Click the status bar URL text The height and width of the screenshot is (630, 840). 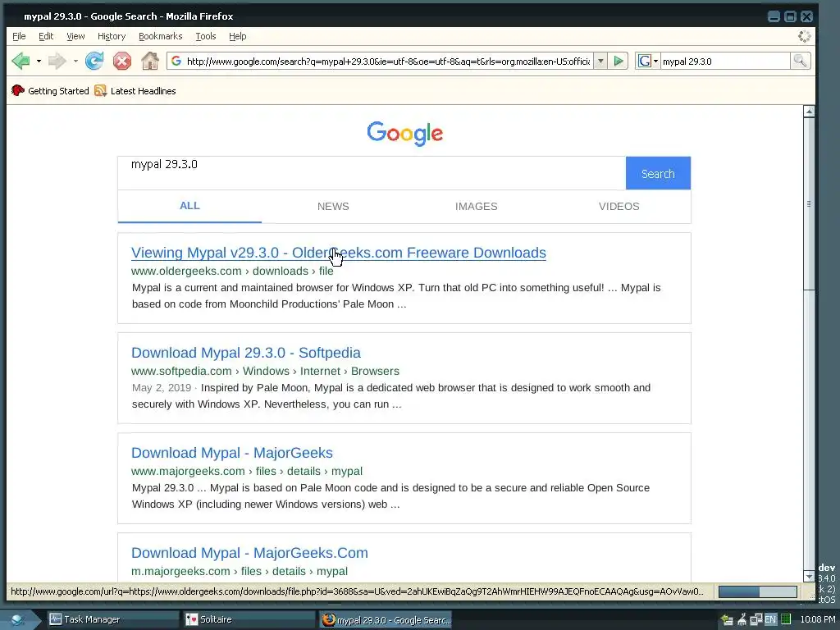(357, 591)
